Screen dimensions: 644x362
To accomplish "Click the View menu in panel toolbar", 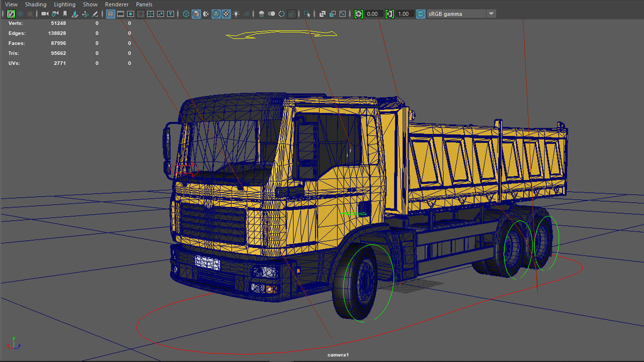I will click(x=11, y=4).
